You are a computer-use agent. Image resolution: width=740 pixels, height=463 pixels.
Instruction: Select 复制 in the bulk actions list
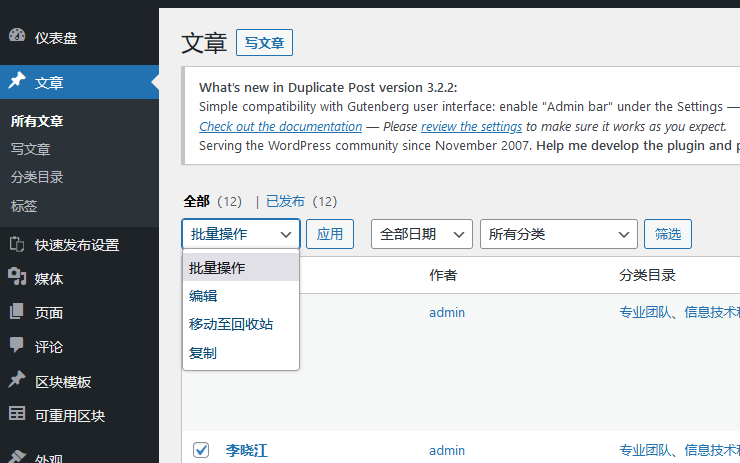click(203, 353)
